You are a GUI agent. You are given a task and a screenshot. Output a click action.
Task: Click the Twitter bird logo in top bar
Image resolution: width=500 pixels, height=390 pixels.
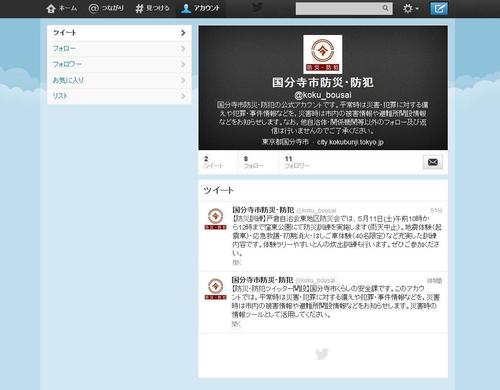(x=257, y=7)
